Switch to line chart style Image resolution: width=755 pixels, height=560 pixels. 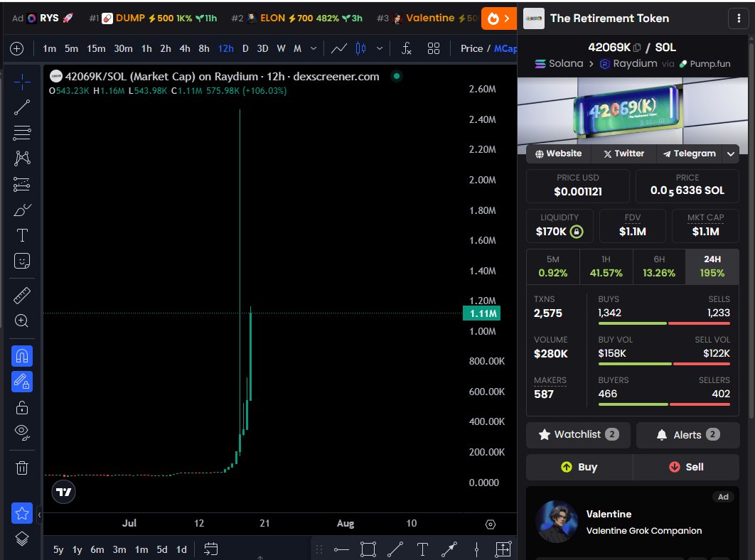pos(339,48)
